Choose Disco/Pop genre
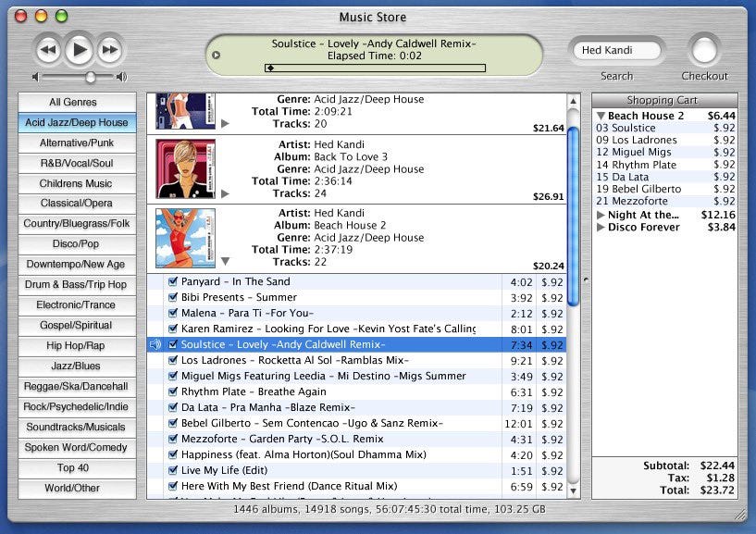 point(77,244)
